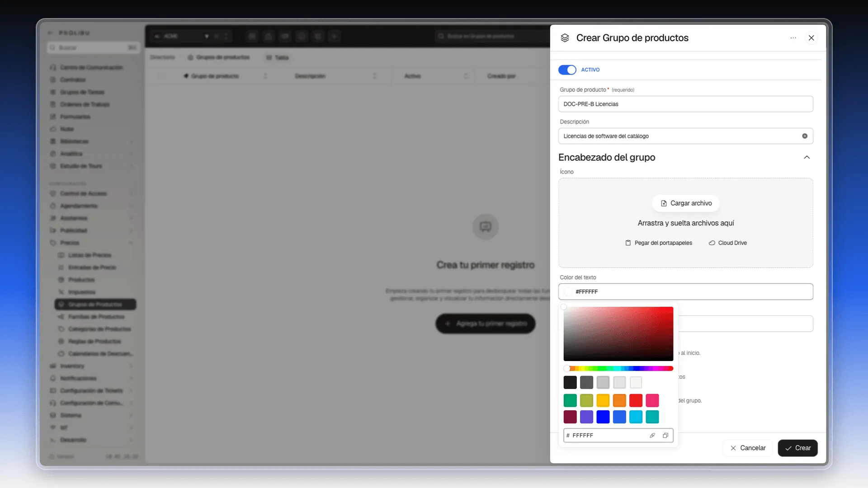Click the copy hex value icon
Viewport: 868px width, 488px height.
coord(665,436)
